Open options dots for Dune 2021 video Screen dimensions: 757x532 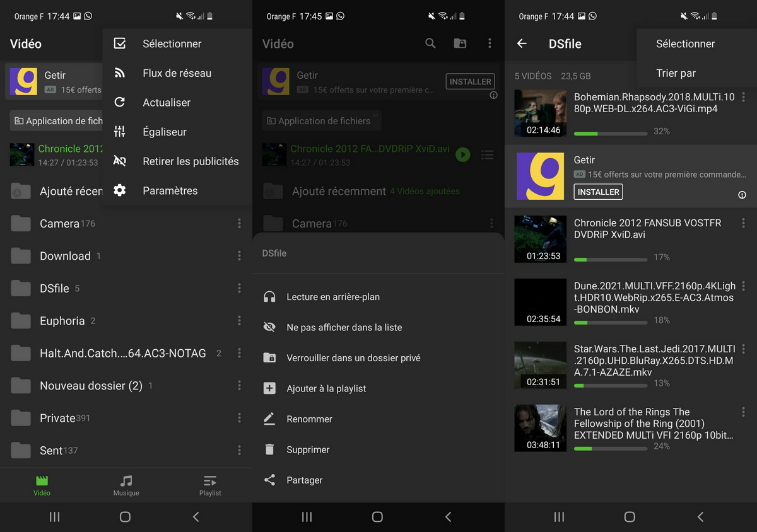[x=744, y=286]
